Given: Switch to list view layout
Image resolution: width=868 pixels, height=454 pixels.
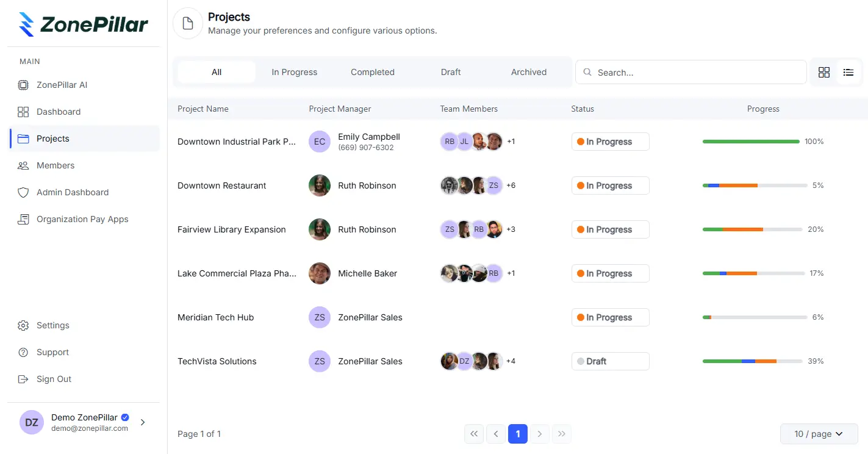Looking at the screenshot, I should point(848,72).
